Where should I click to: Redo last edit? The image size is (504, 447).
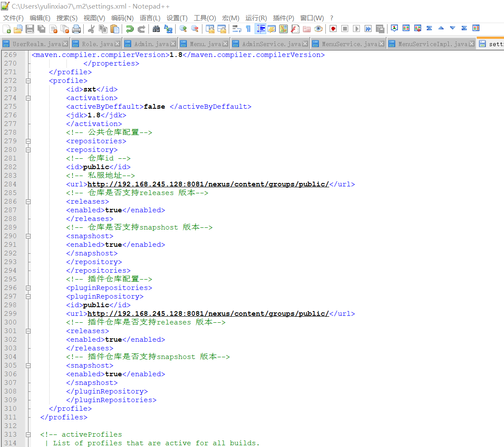click(142, 29)
